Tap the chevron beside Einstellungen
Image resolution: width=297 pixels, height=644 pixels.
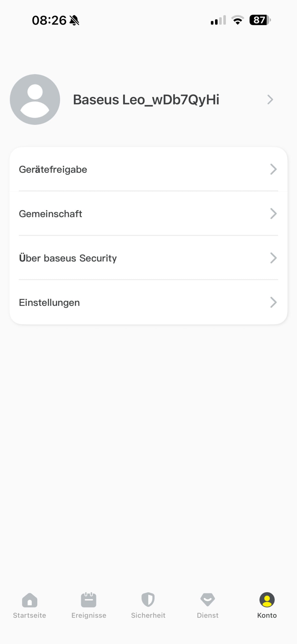[273, 302]
